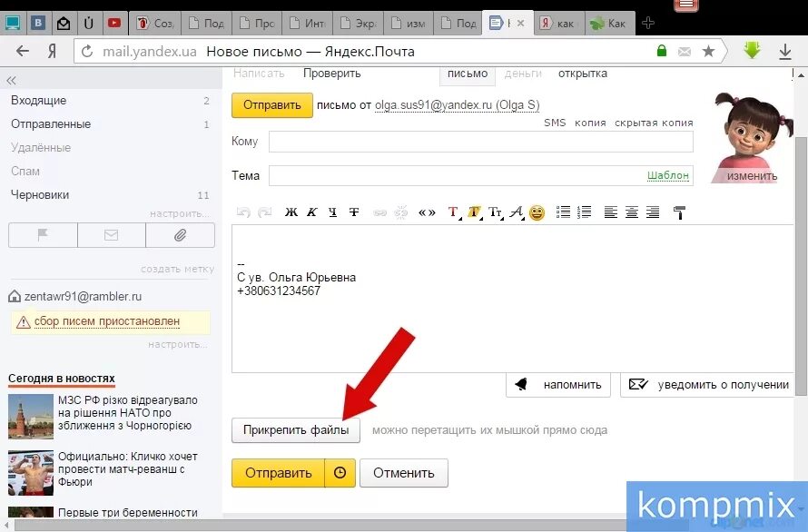This screenshot has height=532, width=808.
Task: Remove link with the broken chain icon
Action: pyautogui.click(x=401, y=212)
